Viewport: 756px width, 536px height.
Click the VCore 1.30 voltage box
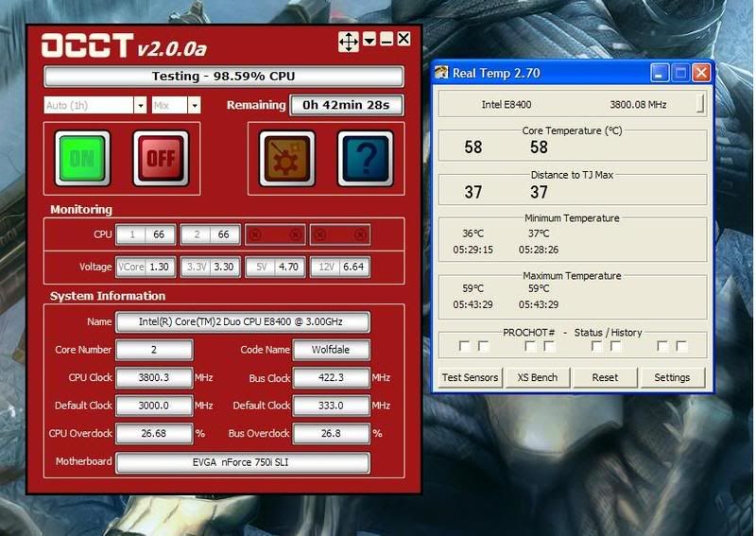(x=146, y=267)
